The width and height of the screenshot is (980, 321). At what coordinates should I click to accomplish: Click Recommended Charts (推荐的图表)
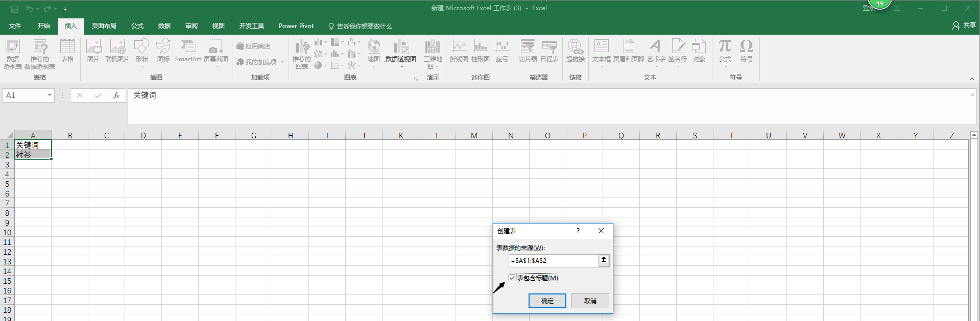(302, 54)
